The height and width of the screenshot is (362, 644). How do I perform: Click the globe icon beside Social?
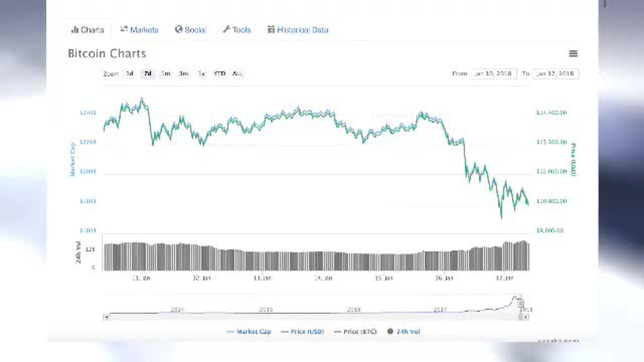pos(179,29)
